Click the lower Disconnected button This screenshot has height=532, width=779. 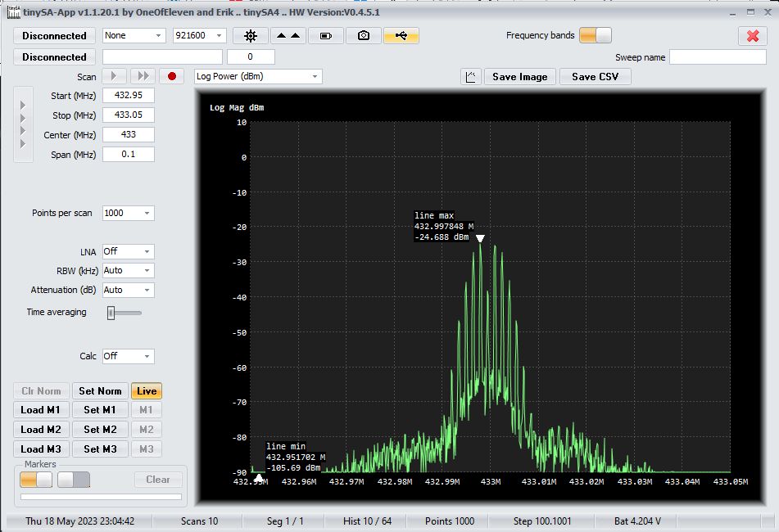54,57
